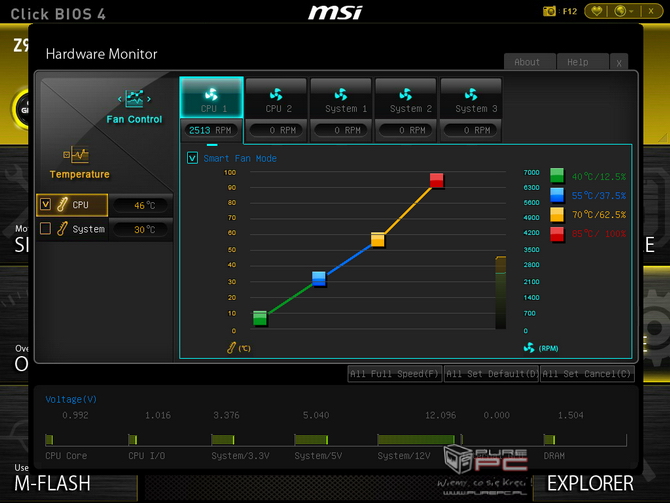Click the green 40°C/12.5% legend swatch
Image resolution: width=670 pixels, height=503 pixels.
click(x=557, y=175)
